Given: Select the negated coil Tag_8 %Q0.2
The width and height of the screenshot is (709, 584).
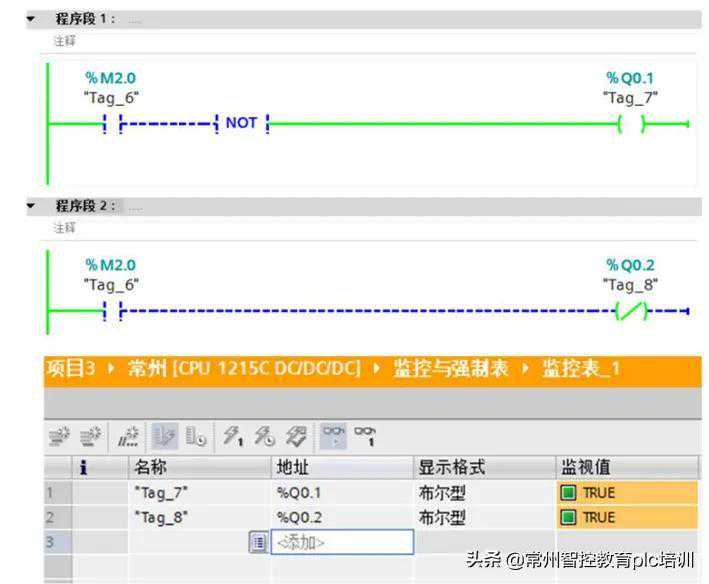Looking at the screenshot, I should [x=631, y=311].
